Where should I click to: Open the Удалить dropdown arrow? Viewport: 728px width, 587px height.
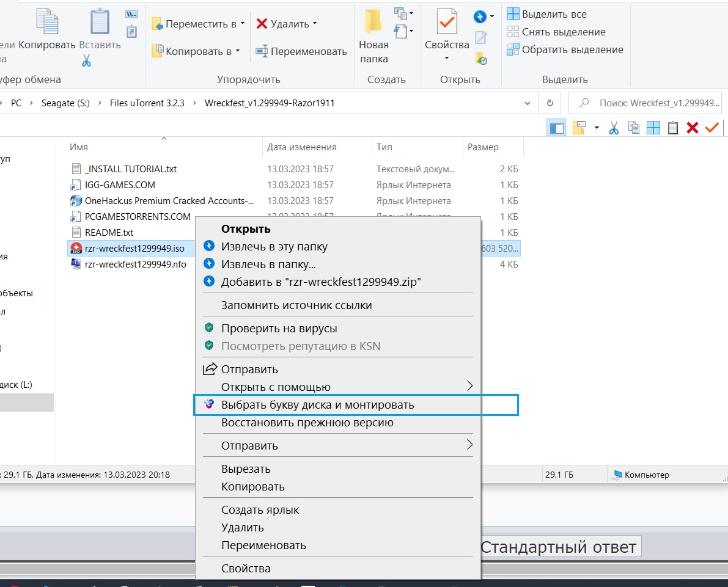click(x=315, y=23)
